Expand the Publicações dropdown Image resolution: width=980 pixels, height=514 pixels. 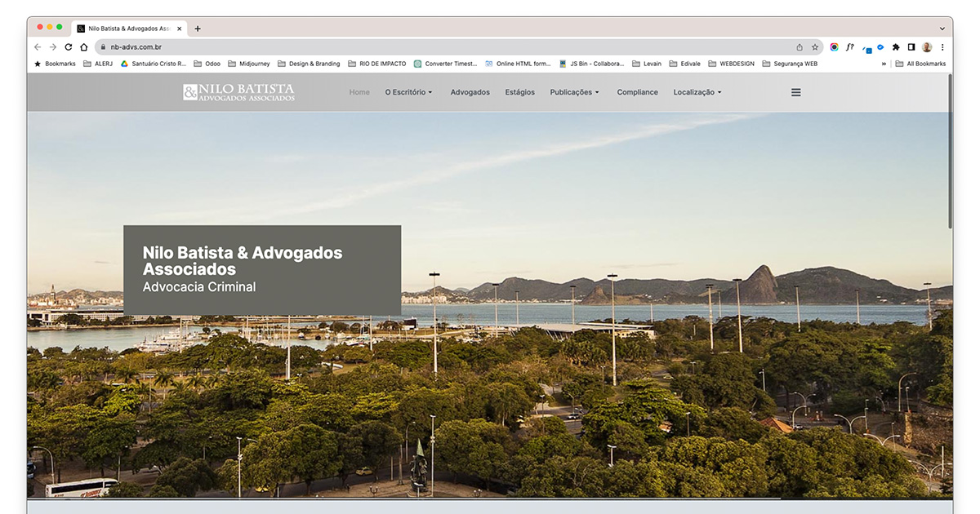(x=574, y=92)
